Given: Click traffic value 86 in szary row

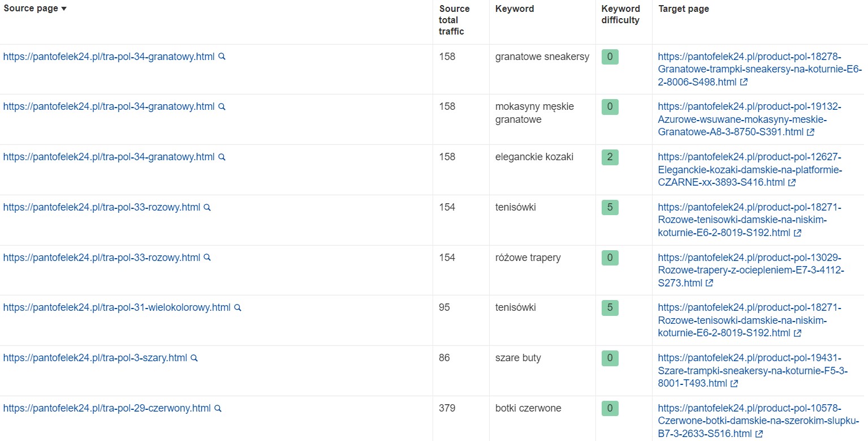Looking at the screenshot, I should tap(444, 358).
